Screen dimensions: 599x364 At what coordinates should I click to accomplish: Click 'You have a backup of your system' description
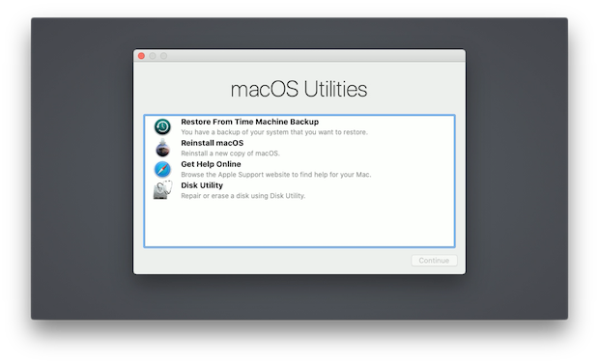coord(274,132)
